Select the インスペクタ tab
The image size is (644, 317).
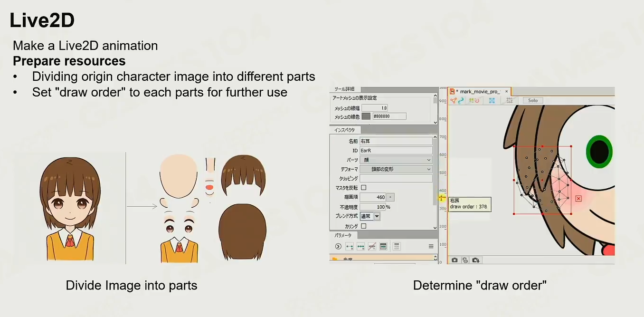[x=345, y=130]
